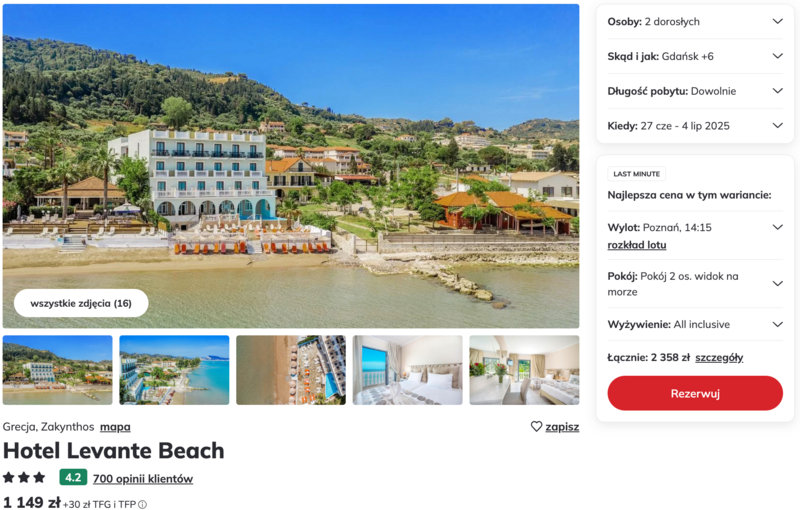
Task: Select the bedroom with sea view thumbnail
Action: click(408, 370)
